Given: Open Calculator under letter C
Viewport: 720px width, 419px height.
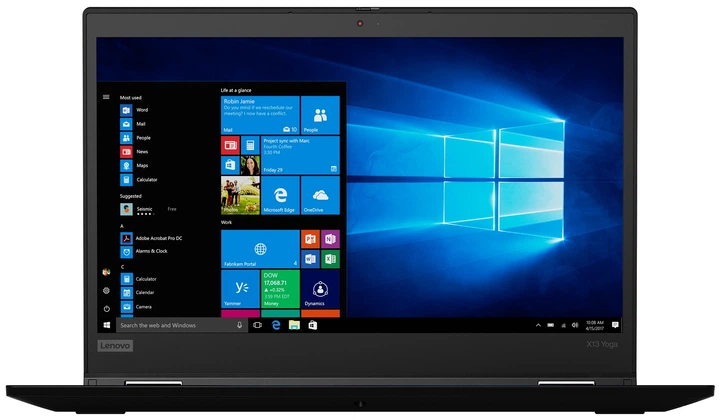Looking at the screenshot, I should point(138,279).
